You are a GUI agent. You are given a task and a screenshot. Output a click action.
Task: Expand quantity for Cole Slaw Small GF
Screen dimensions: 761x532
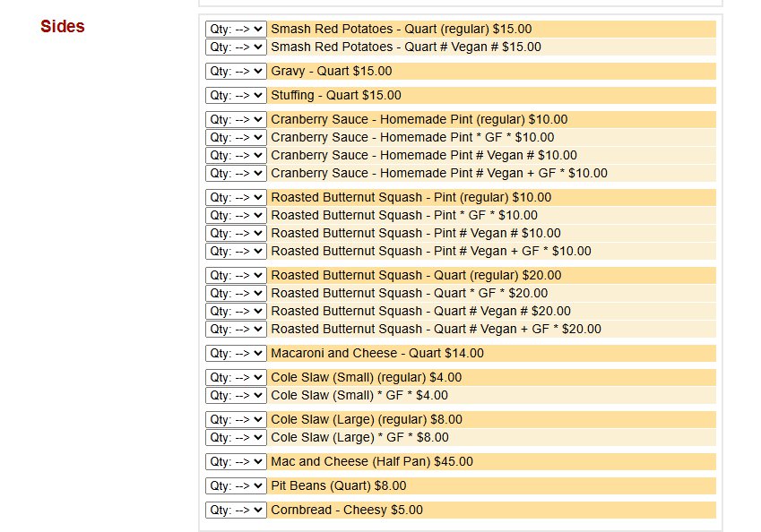pyautogui.click(x=236, y=395)
